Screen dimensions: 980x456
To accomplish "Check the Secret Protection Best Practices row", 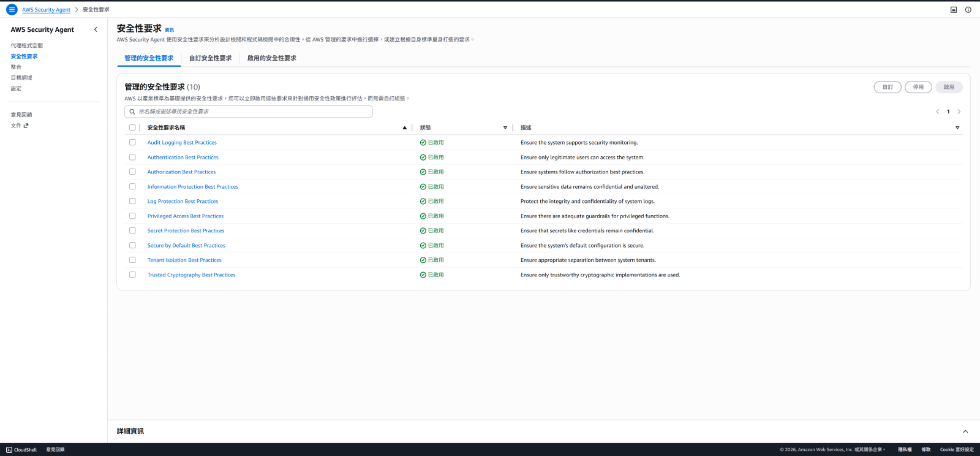I will (x=132, y=230).
